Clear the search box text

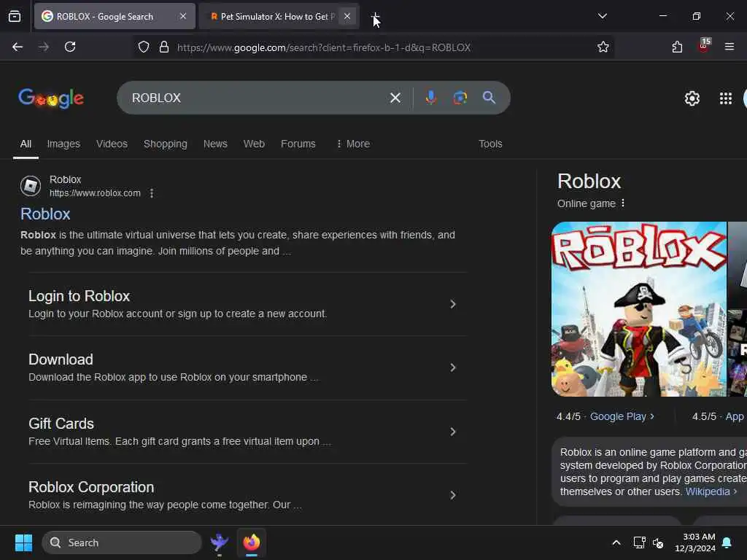(395, 98)
